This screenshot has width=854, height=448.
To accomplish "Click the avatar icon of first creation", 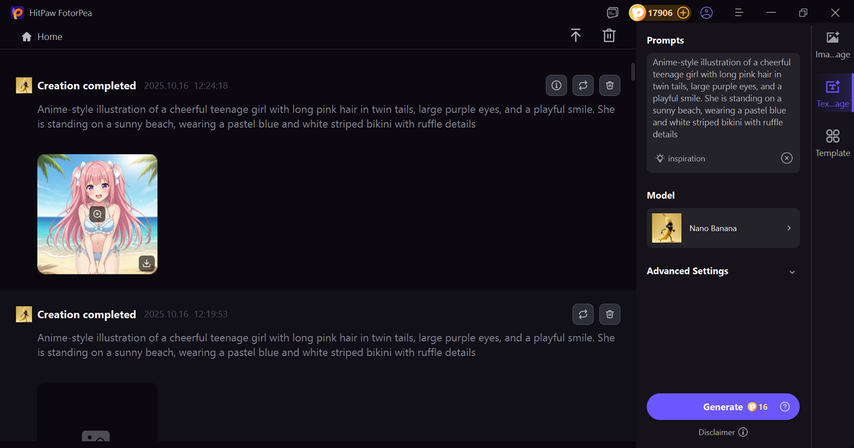I will pyautogui.click(x=24, y=85).
